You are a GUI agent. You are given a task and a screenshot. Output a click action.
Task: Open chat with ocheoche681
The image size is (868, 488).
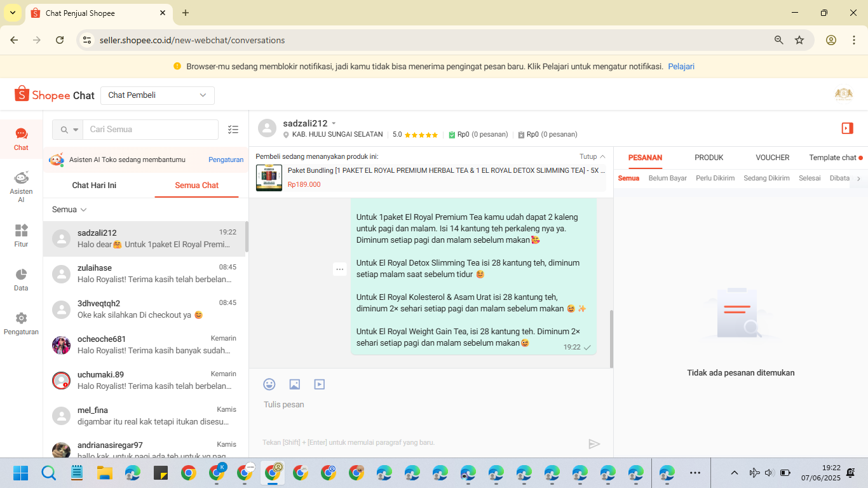[144, 345]
